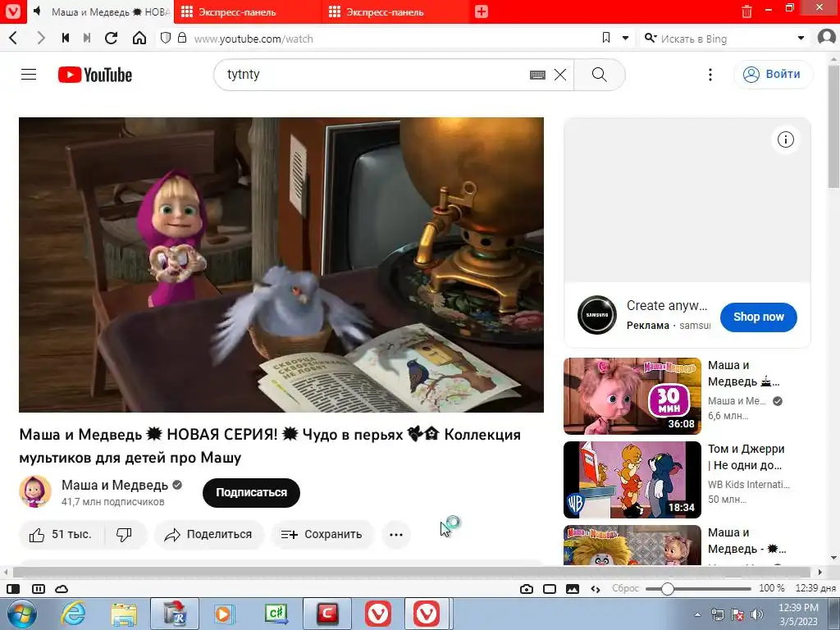Open the 36:08 Маша и Медведь thumbnail

click(632, 396)
